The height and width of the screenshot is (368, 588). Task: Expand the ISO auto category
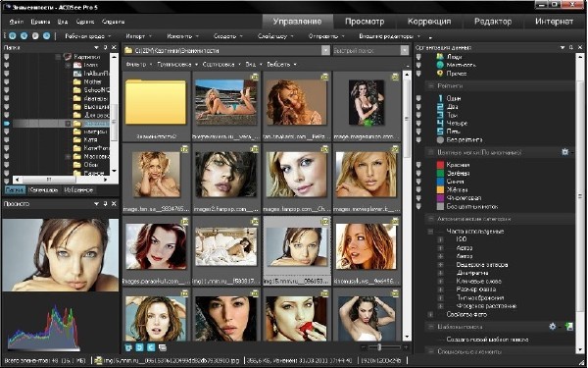click(x=440, y=239)
